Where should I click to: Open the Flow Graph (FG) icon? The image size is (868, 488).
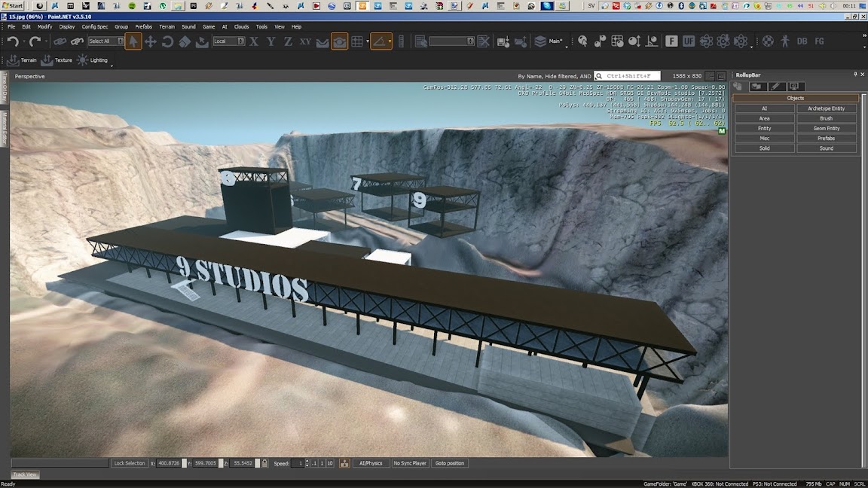tap(819, 41)
